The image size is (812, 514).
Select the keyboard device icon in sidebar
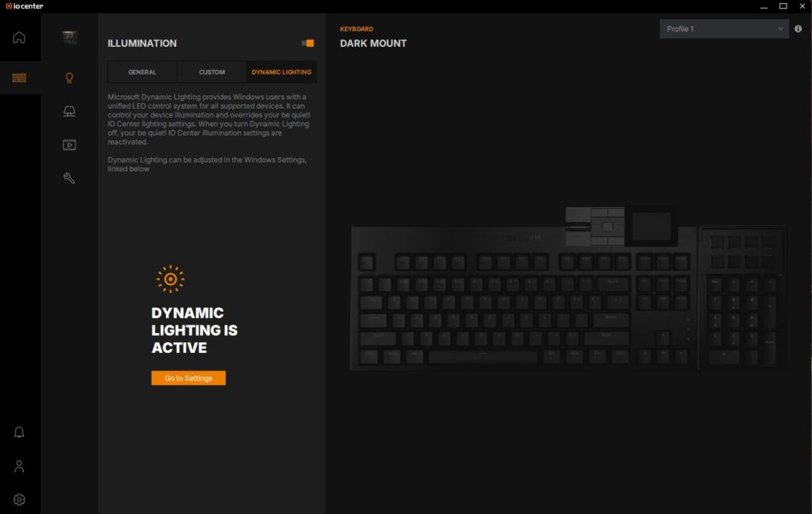click(19, 78)
